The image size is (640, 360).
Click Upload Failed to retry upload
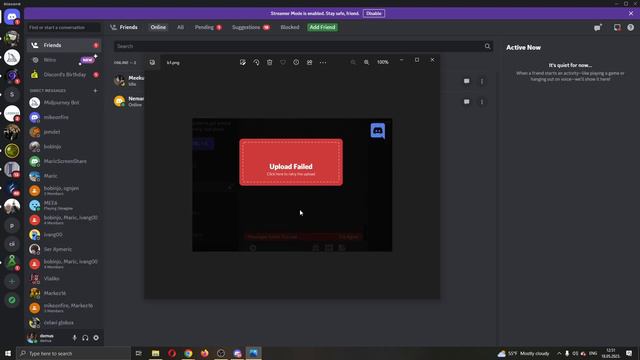click(291, 162)
